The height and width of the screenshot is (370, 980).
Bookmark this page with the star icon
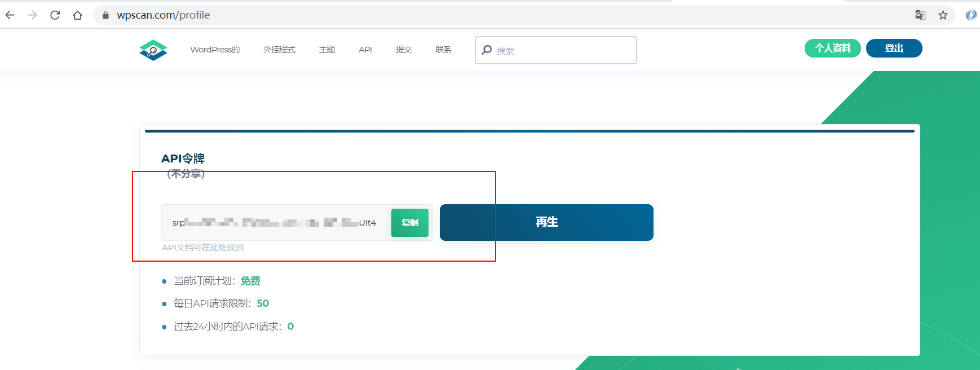[943, 15]
